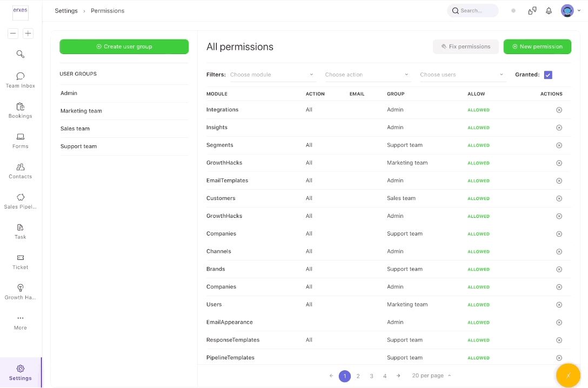Open the Choose action dropdown
The height and width of the screenshot is (388, 588).
tap(367, 75)
